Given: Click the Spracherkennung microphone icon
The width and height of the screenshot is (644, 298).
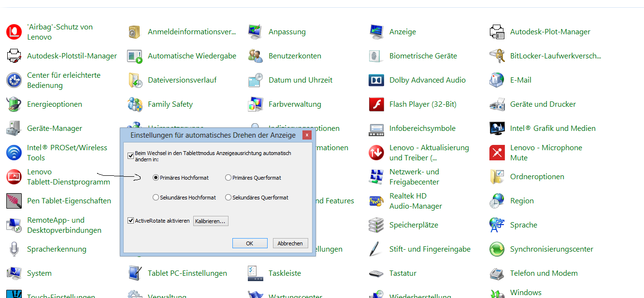Looking at the screenshot, I should (14, 249).
